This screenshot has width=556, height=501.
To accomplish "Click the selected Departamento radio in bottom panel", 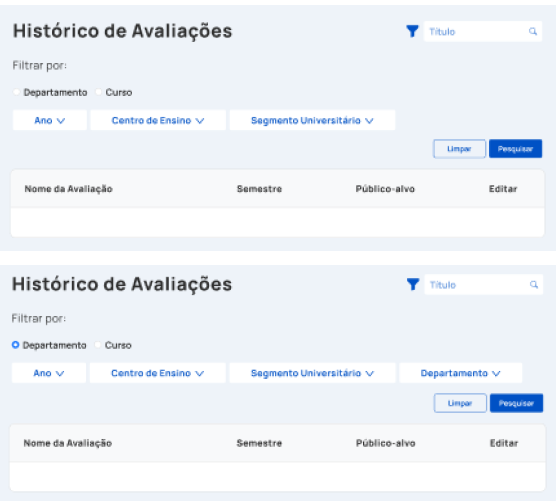I will (x=16, y=345).
